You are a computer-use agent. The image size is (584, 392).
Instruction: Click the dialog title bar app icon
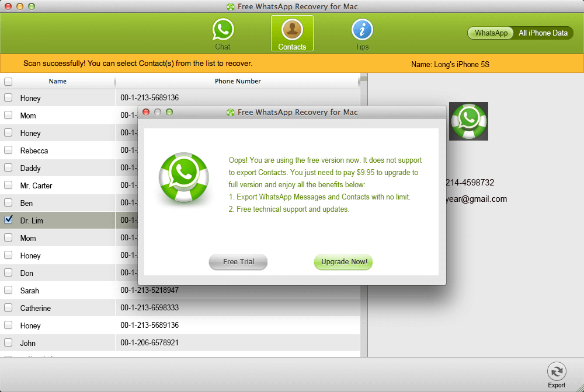pyautogui.click(x=231, y=112)
